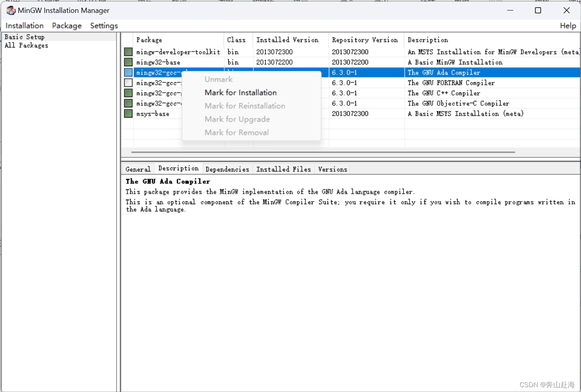Toggle checkbox for the GNU Objective-C Compiler row
Screen dimensions: 581x392
[128, 103]
